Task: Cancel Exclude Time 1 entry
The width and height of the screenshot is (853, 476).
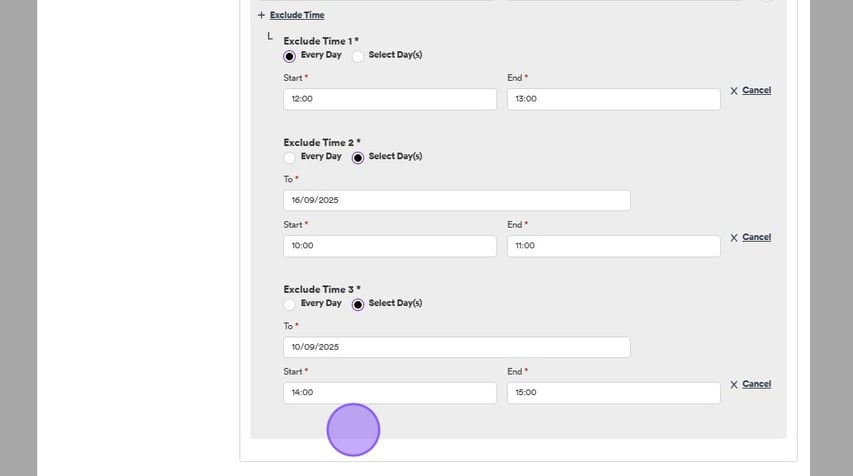Action: point(756,91)
